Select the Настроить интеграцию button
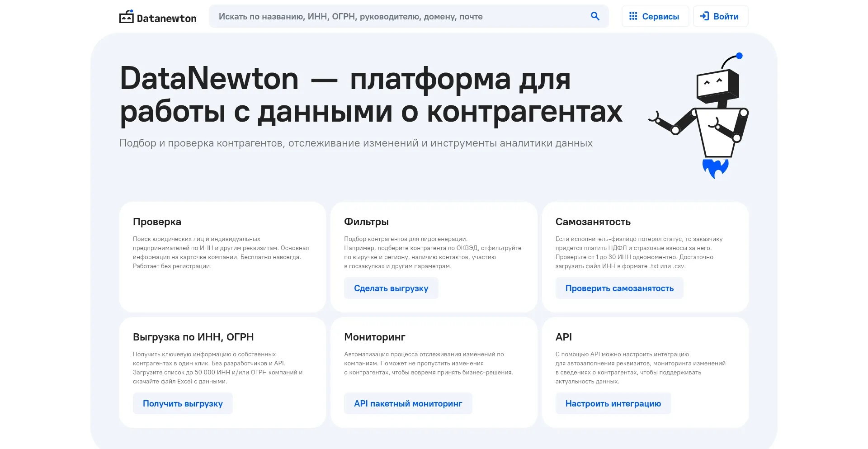 tap(613, 403)
